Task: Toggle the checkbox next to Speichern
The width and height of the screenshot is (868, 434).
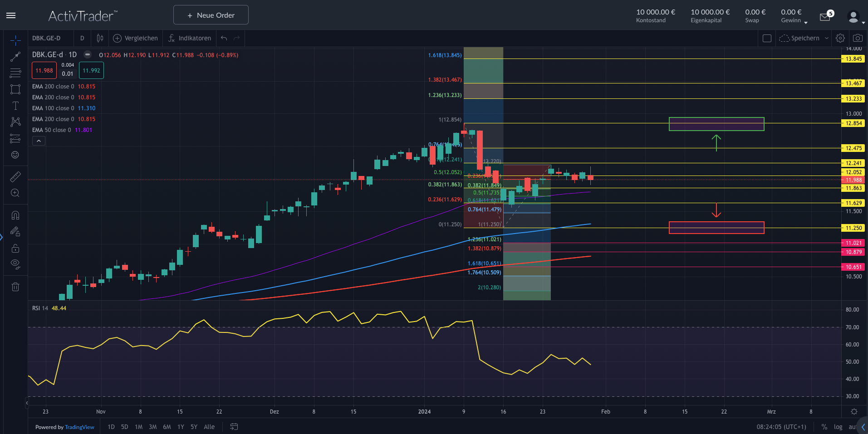Action: (767, 38)
